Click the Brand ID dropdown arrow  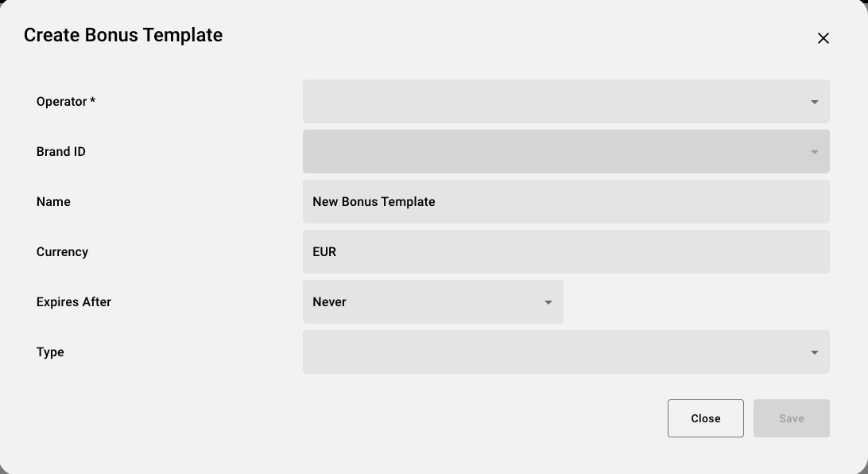tap(814, 152)
